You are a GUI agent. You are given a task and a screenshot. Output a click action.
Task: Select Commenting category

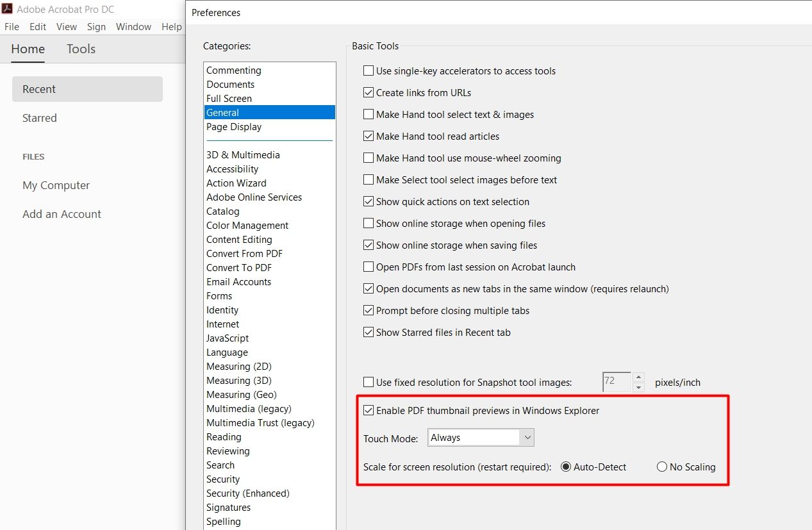tap(270, 70)
